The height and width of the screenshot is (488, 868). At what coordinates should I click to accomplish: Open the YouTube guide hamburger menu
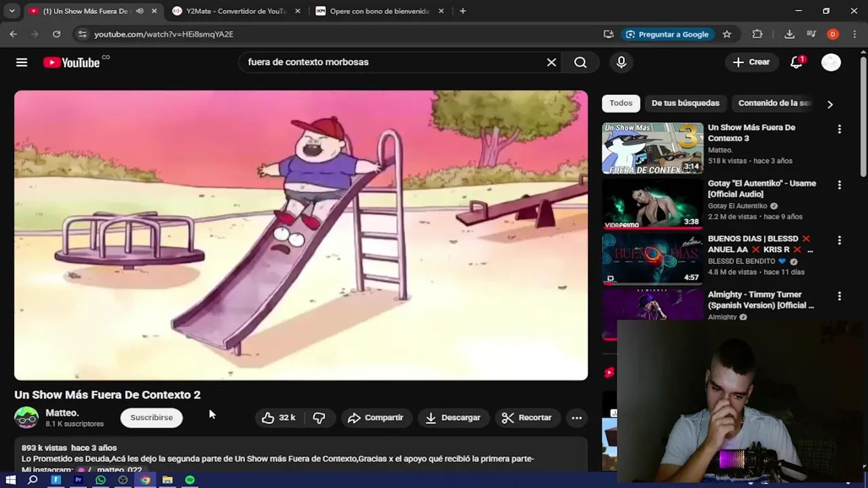coord(22,62)
